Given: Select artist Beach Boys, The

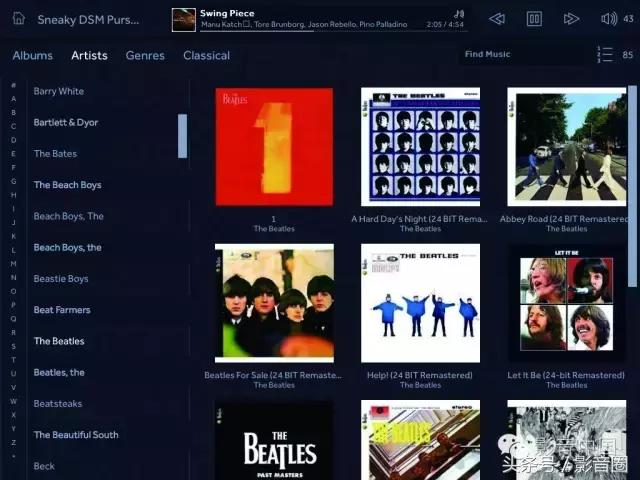Looking at the screenshot, I should (69, 216).
